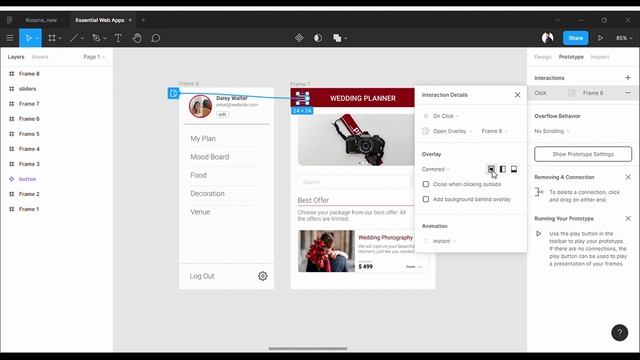
Task: Dismiss the Running Your Prototype tip
Action: click(x=628, y=218)
